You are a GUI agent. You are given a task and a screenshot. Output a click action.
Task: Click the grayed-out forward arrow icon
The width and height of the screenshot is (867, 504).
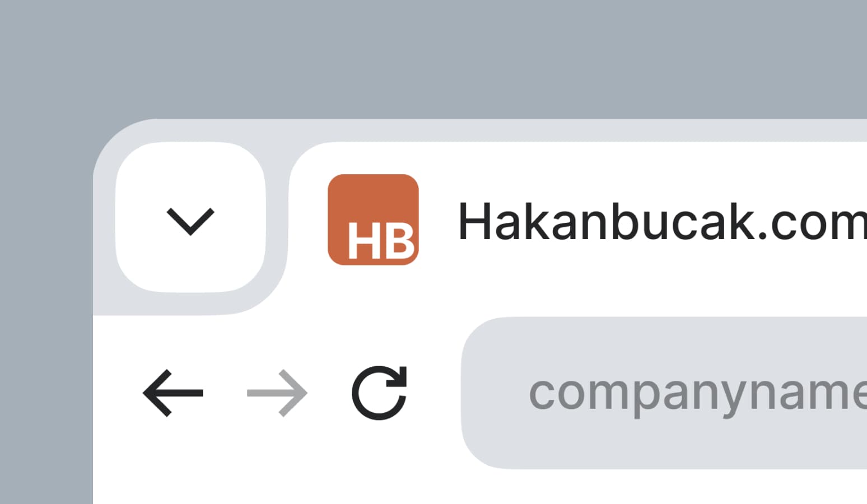[277, 393]
